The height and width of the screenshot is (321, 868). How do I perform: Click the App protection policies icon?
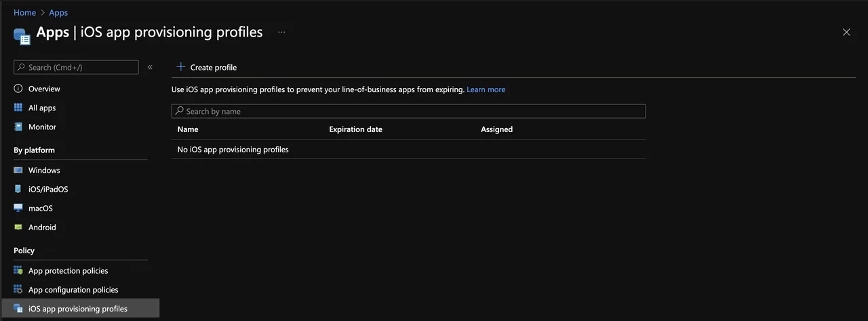(x=18, y=270)
